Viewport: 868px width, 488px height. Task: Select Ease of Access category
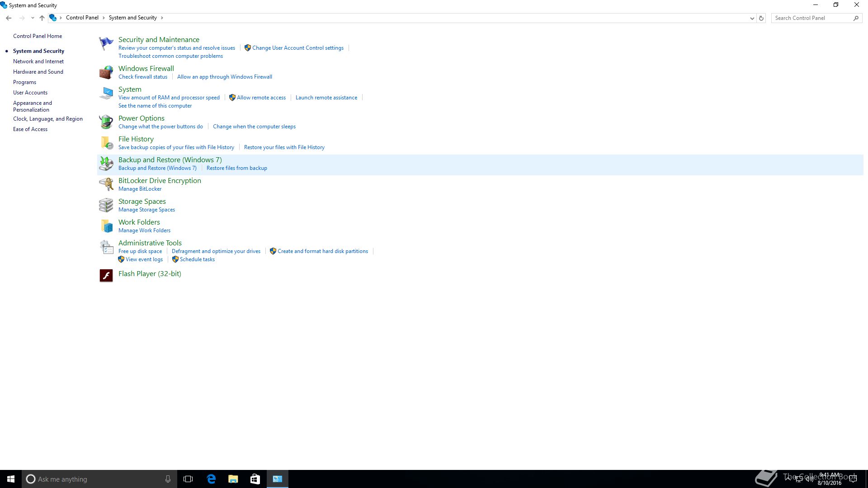coord(30,129)
